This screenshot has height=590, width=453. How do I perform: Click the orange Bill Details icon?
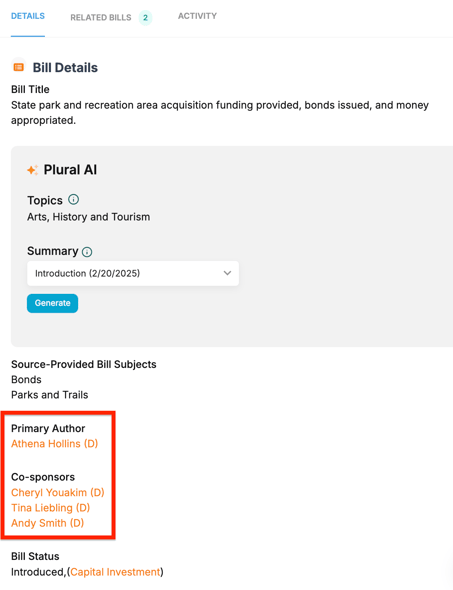click(18, 67)
